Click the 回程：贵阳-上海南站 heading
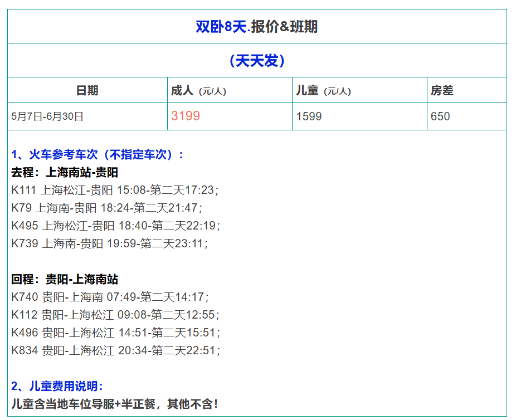The width and height of the screenshot is (516, 420). [65, 279]
